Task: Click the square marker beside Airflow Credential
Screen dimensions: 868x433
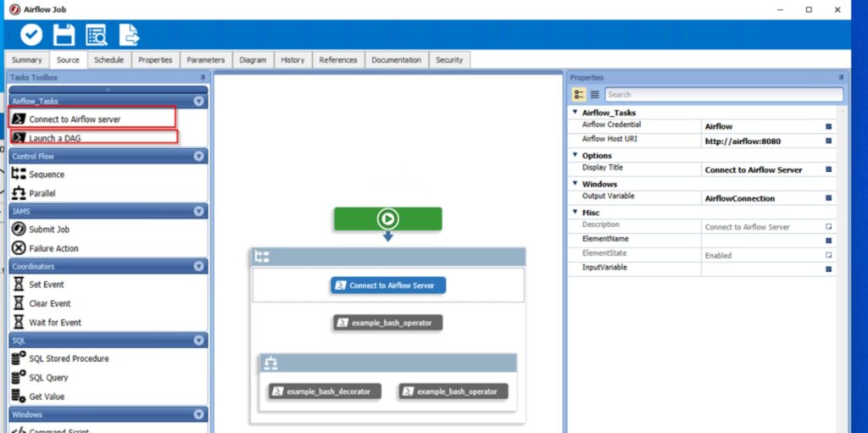Action: click(x=828, y=126)
